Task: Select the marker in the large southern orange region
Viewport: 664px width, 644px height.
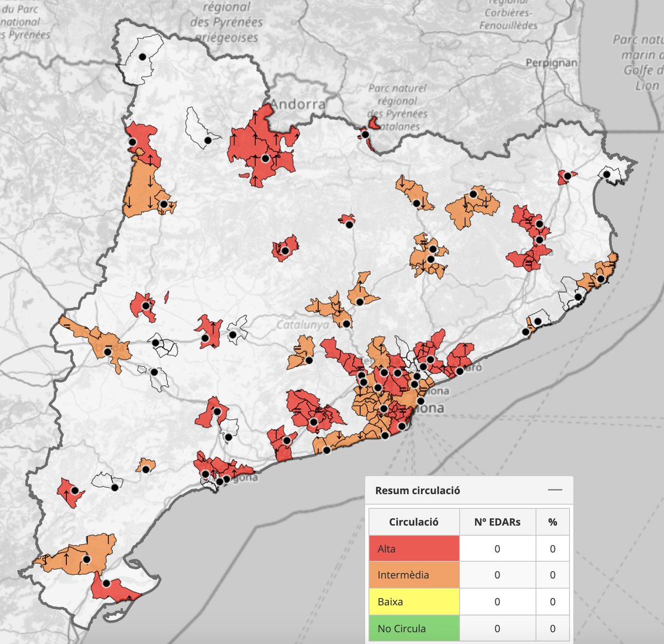Action: tap(86, 559)
